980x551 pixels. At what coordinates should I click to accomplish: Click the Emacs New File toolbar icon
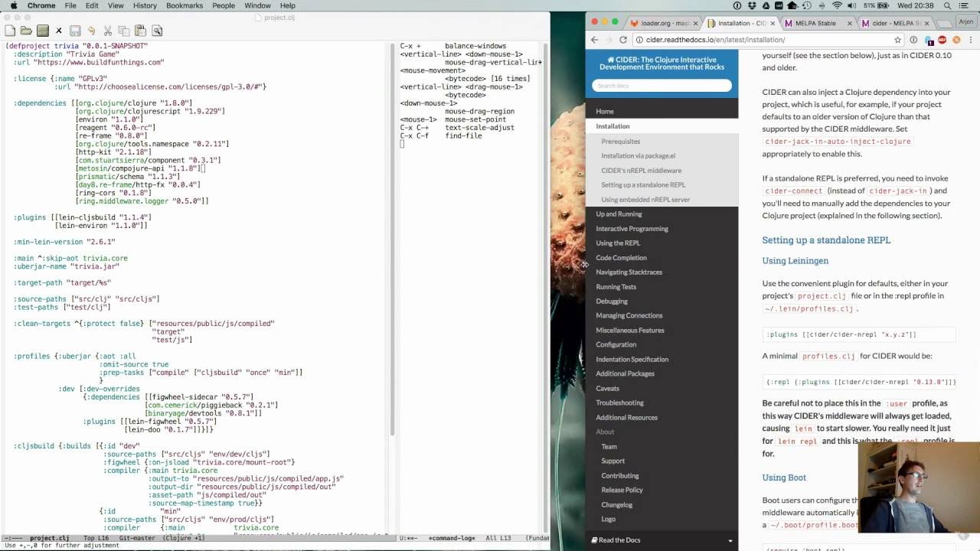10,31
